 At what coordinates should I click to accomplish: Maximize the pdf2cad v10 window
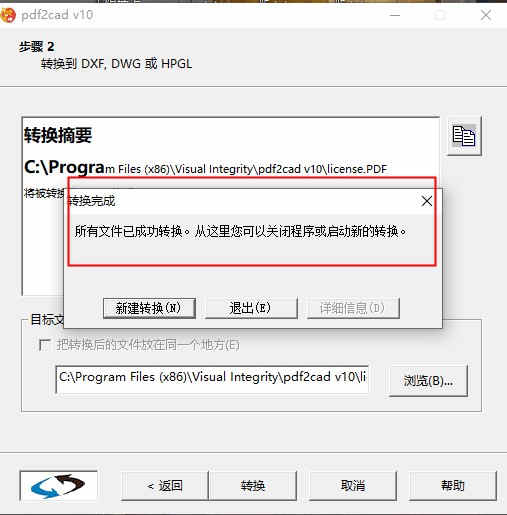440,15
